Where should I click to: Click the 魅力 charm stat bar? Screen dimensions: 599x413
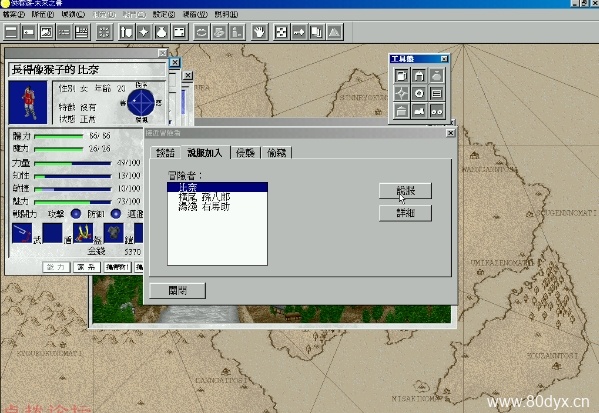pos(73,201)
